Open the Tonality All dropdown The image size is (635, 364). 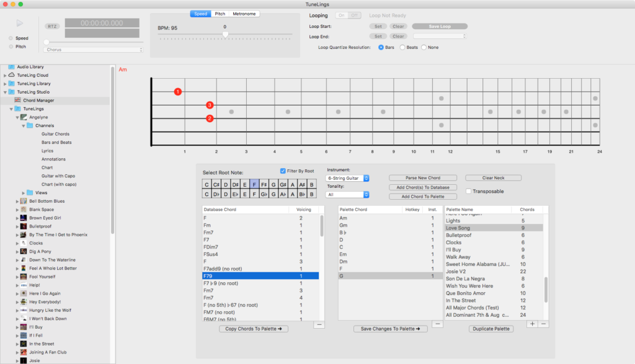coord(347,195)
